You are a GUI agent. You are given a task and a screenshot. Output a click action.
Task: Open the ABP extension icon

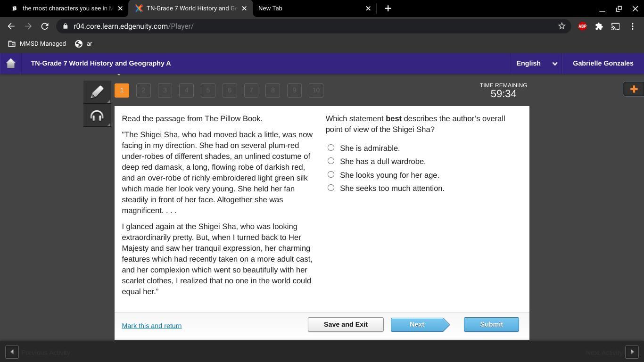pos(582,26)
